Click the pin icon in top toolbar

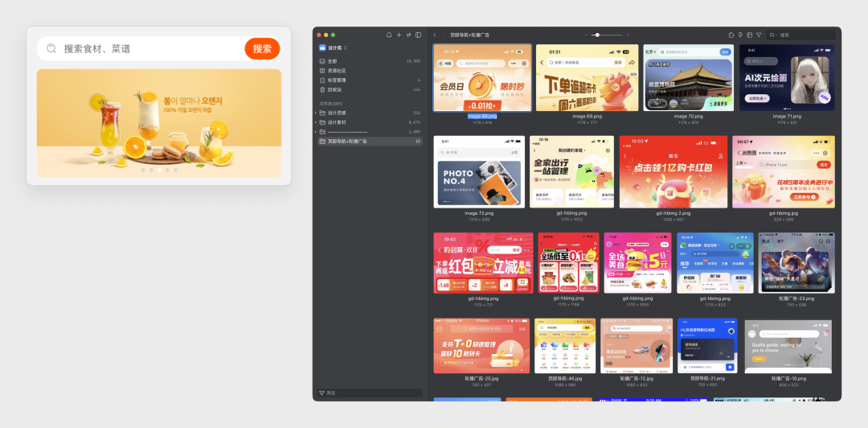(740, 35)
